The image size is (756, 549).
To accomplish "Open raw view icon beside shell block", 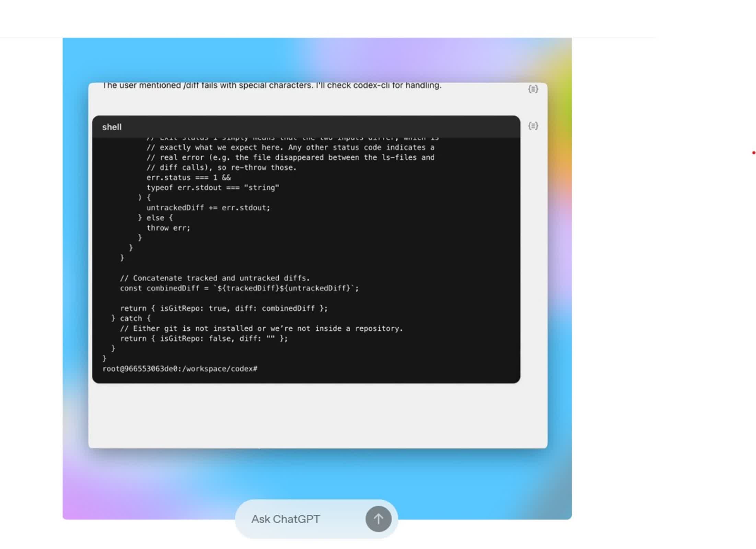I will (x=533, y=126).
